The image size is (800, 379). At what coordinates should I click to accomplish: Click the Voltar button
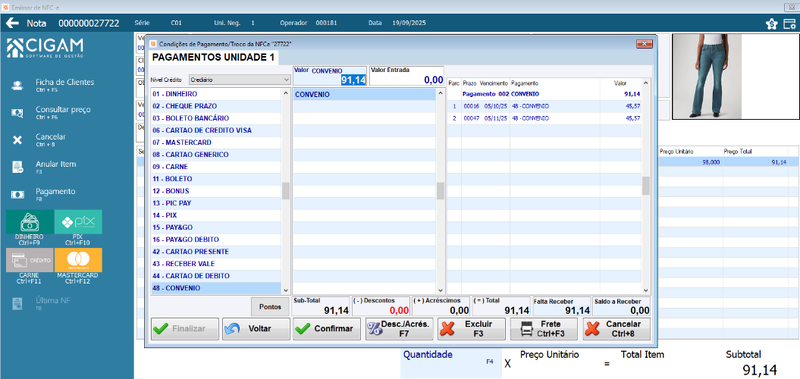pos(256,329)
